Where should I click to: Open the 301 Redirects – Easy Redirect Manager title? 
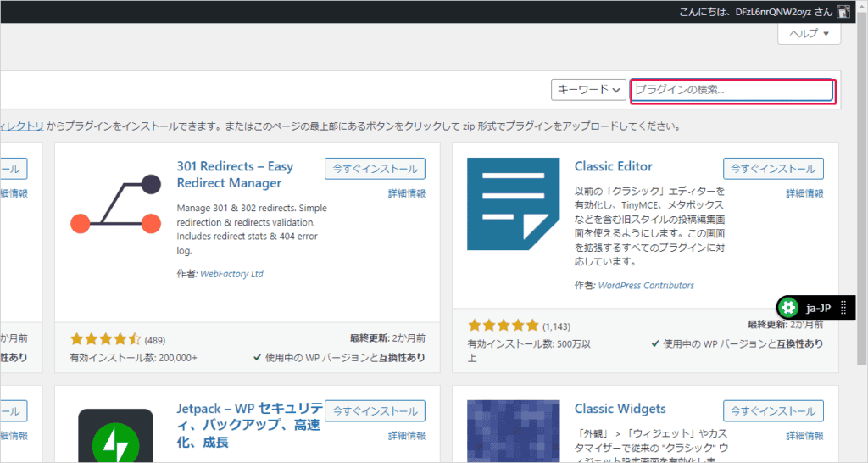click(235, 175)
